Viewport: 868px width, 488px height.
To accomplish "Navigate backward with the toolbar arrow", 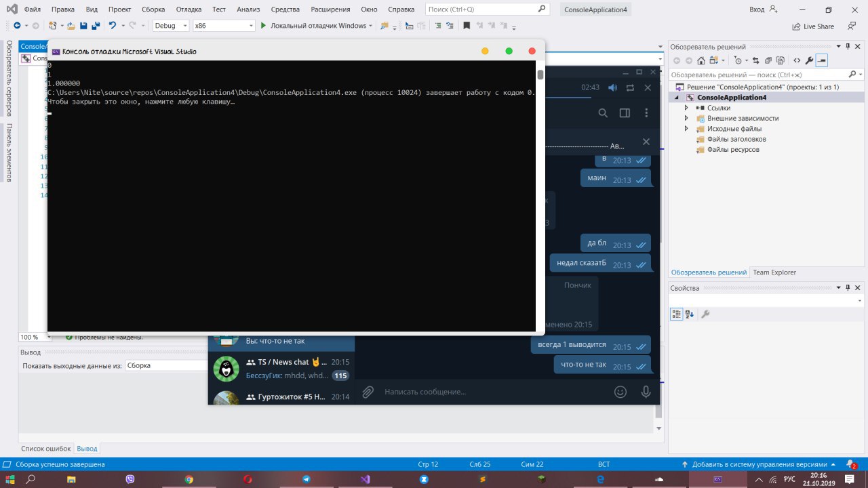I will 17,26.
